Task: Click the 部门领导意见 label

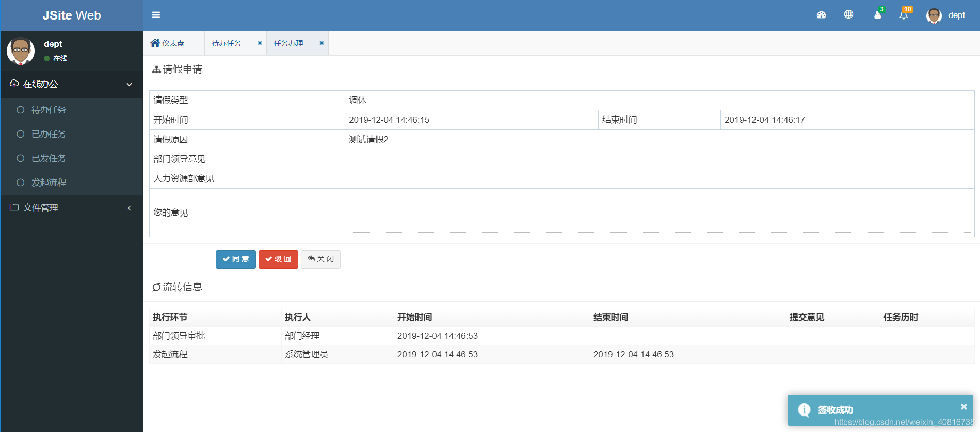Action: pyautogui.click(x=179, y=159)
